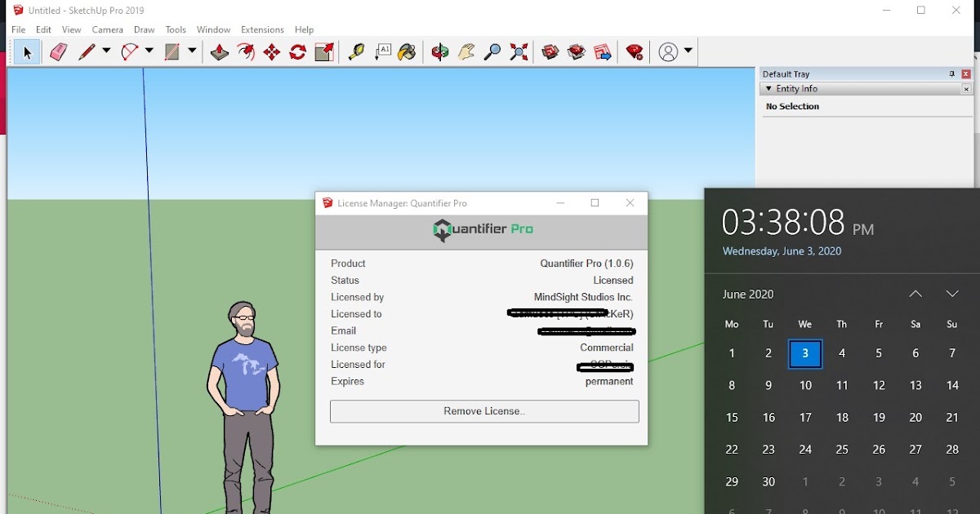980x514 pixels.
Task: Open the Shapes tool dropdown arrow
Action: click(x=192, y=51)
